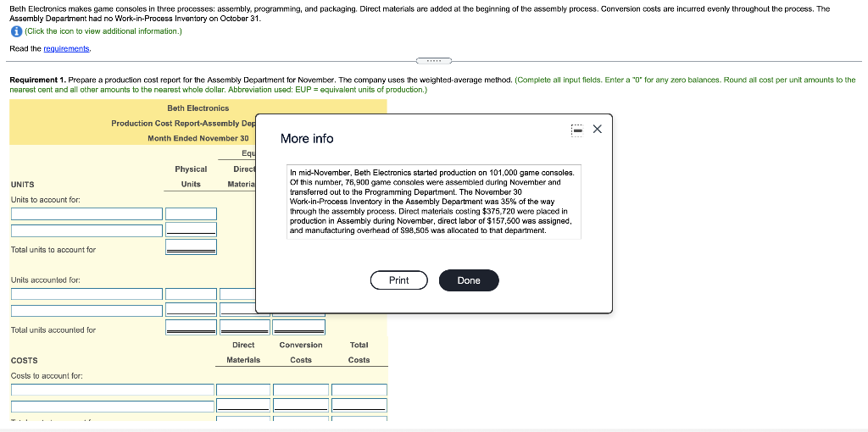
Task: Click second physical units field under Units to account for
Action: [x=191, y=230]
